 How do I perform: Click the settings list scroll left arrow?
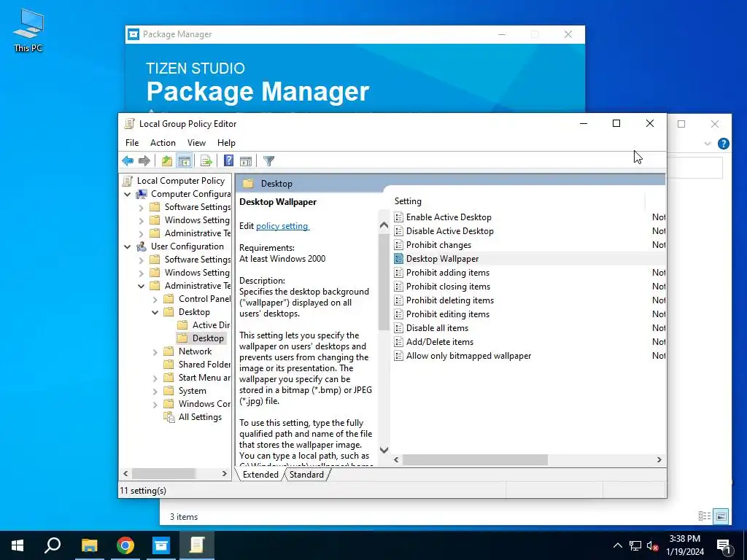coord(396,459)
